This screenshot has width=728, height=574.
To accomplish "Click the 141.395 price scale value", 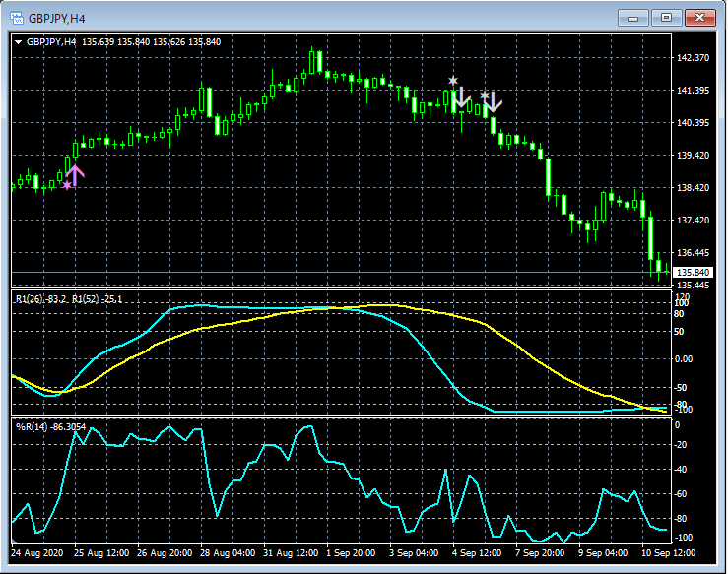I will [x=693, y=90].
